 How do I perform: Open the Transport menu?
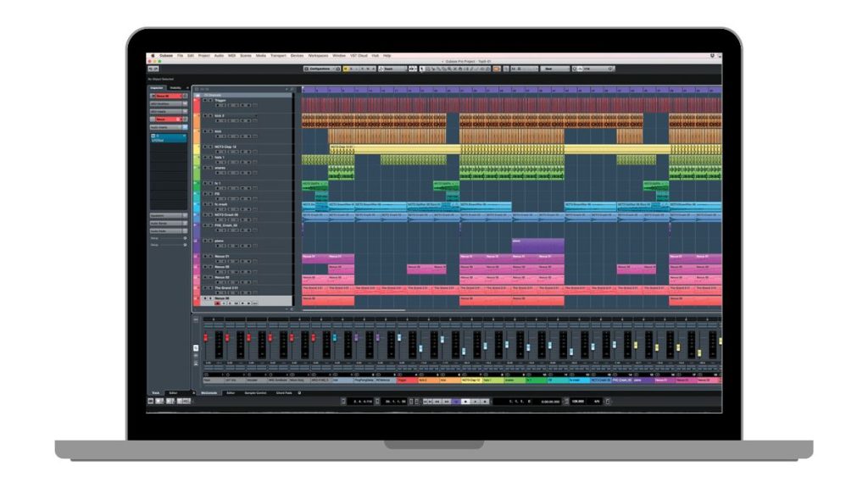click(278, 55)
